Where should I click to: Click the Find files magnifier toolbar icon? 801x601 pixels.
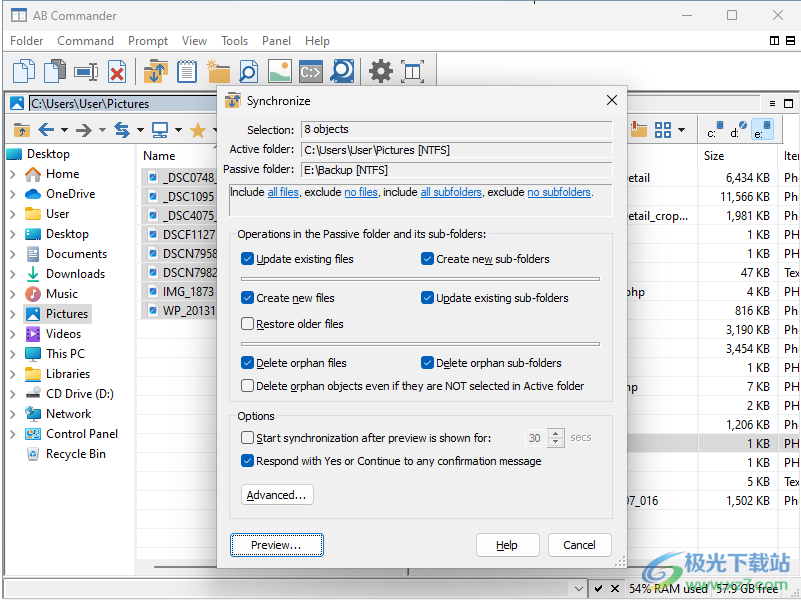click(x=249, y=71)
